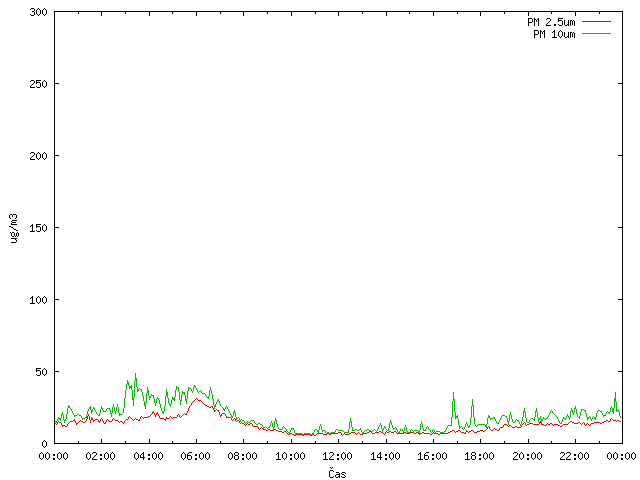
Task: Click the 12:00 time label
Action: tap(338, 456)
